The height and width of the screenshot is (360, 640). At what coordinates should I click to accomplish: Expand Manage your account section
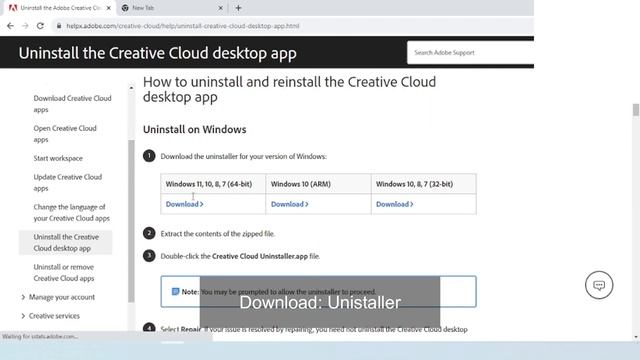tap(58, 297)
